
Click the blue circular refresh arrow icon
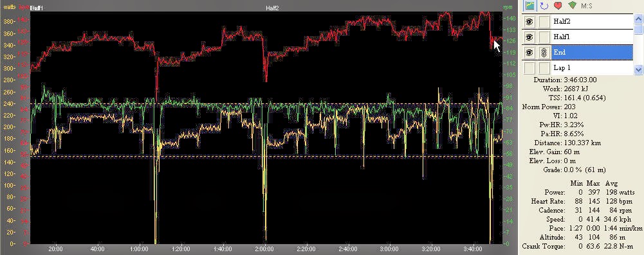pyautogui.click(x=545, y=6)
